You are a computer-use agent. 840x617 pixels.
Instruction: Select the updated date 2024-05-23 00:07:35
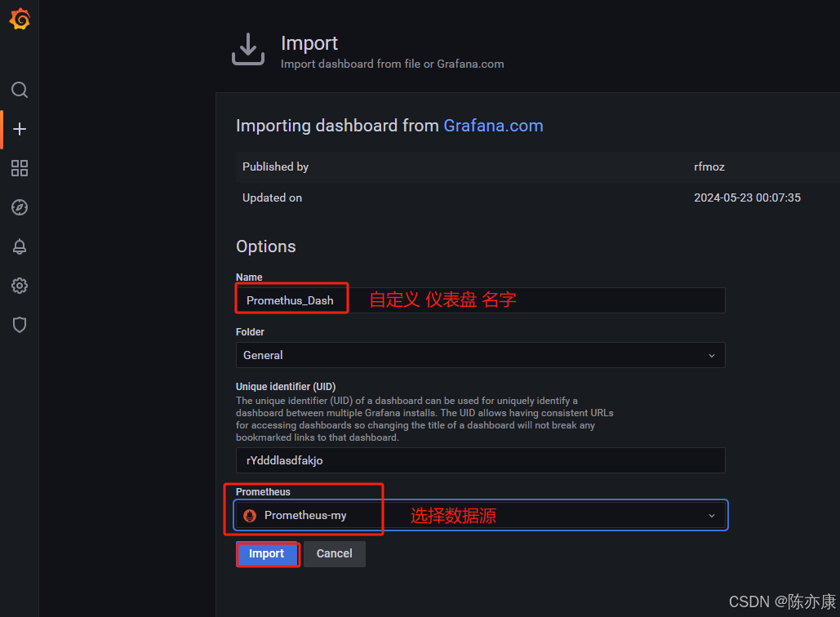(x=747, y=198)
